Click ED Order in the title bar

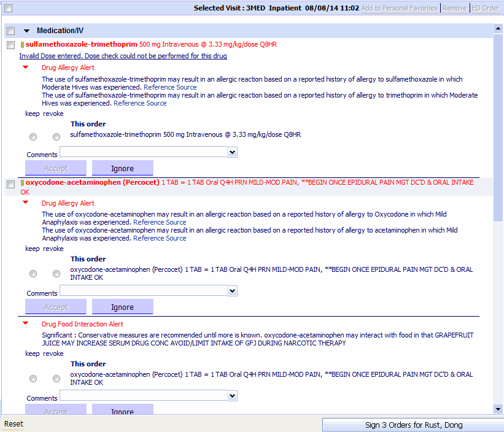point(485,7)
